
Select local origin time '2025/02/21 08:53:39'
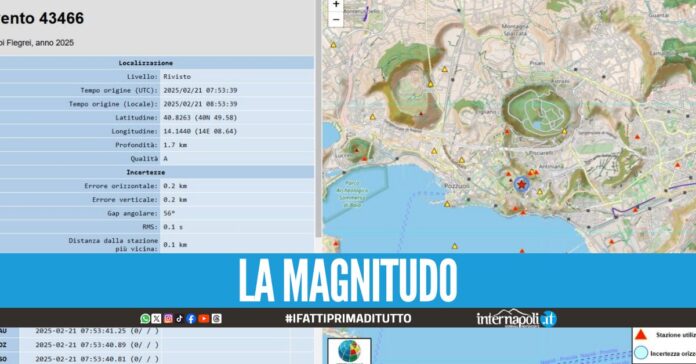pos(200,104)
